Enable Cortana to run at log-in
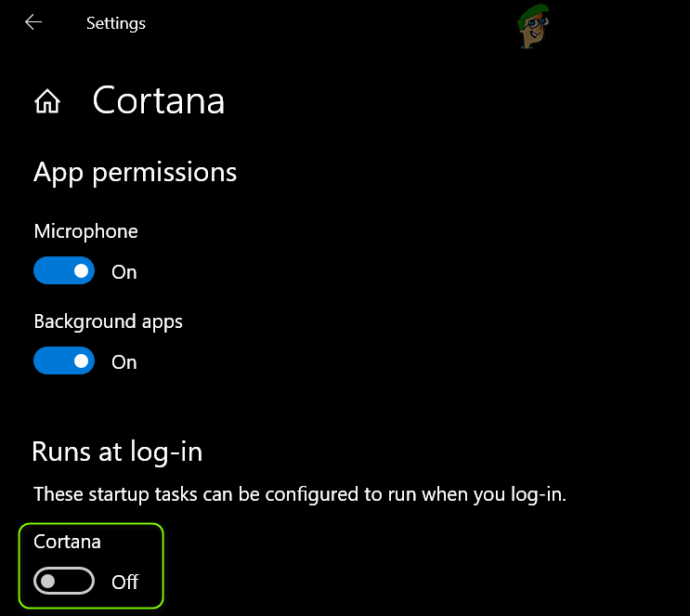Viewport: 690px width, 616px height. pyautogui.click(x=64, y=582)
